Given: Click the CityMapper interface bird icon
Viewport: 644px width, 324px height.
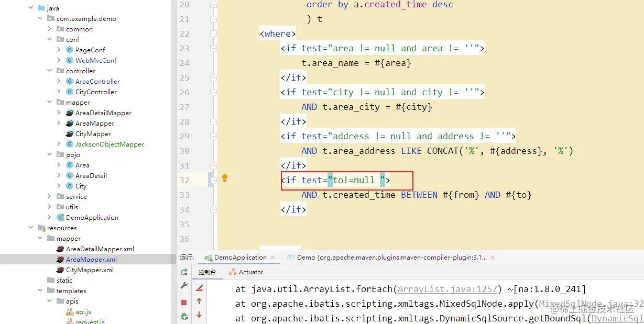Looking at the screenshot, I should 70,134.
